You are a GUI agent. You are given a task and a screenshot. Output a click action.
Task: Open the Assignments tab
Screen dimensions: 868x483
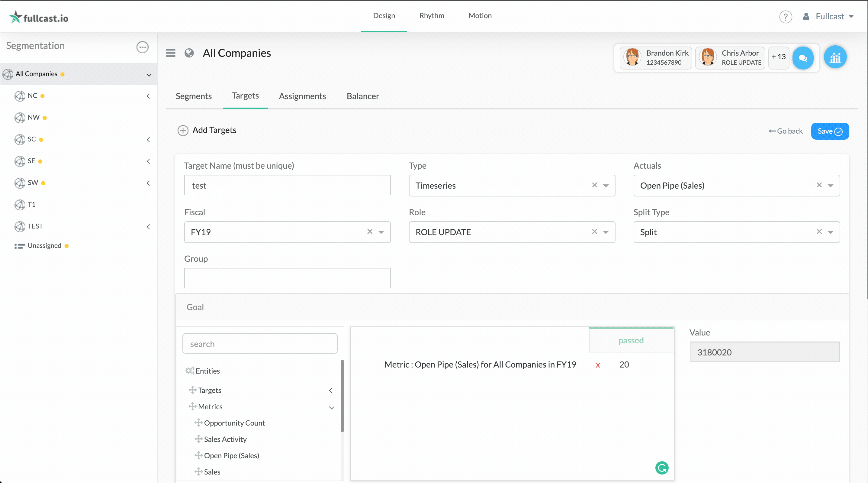302,96
